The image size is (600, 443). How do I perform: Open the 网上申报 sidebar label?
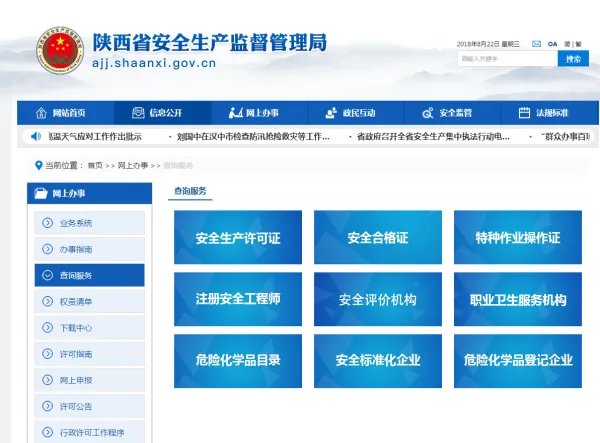[x=76, y=380]
